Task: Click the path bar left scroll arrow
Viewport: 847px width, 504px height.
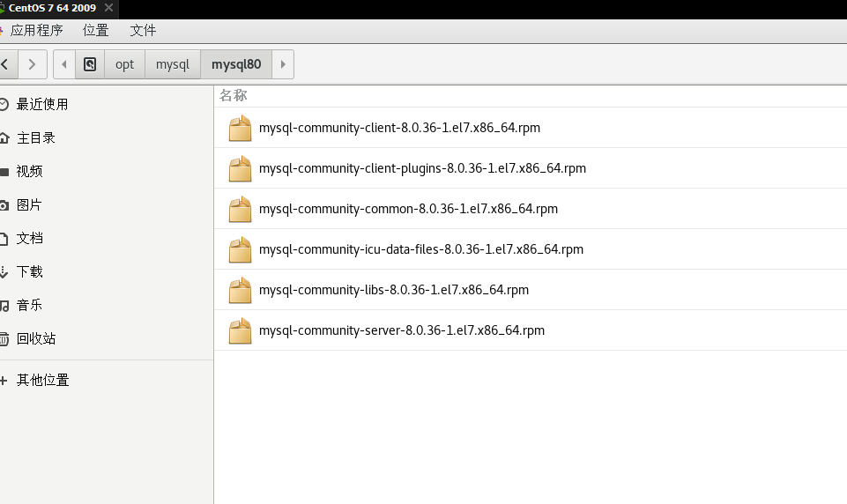Action: 64,64
